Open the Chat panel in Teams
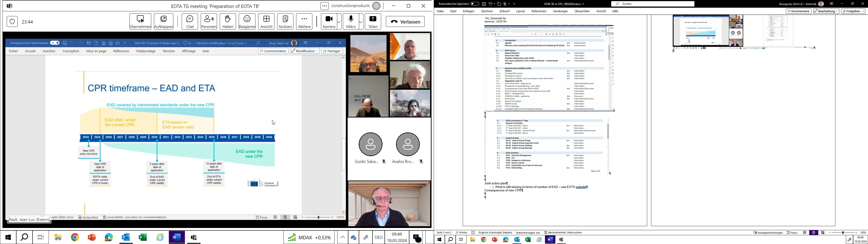The image size is (868, 244). [190, 21]
